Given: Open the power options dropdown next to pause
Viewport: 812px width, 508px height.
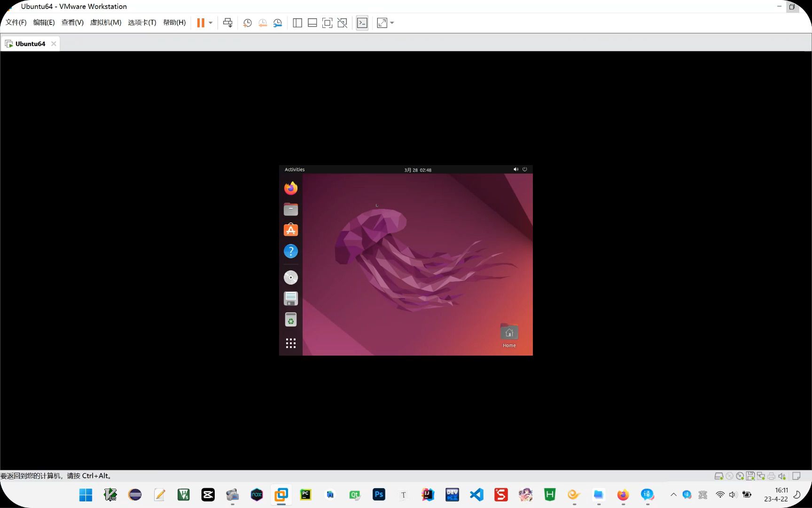Looking at the screenshot, I should point(211,23).
